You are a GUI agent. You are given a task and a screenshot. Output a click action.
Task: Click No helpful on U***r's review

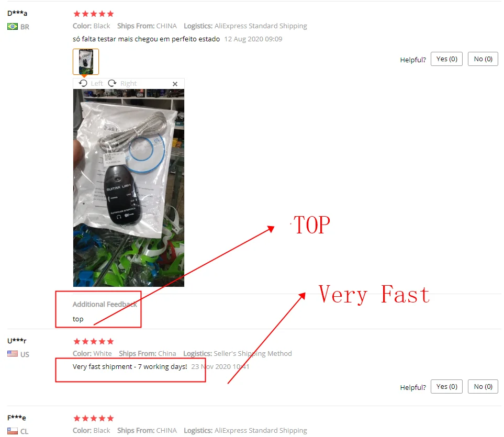(483, 387)
